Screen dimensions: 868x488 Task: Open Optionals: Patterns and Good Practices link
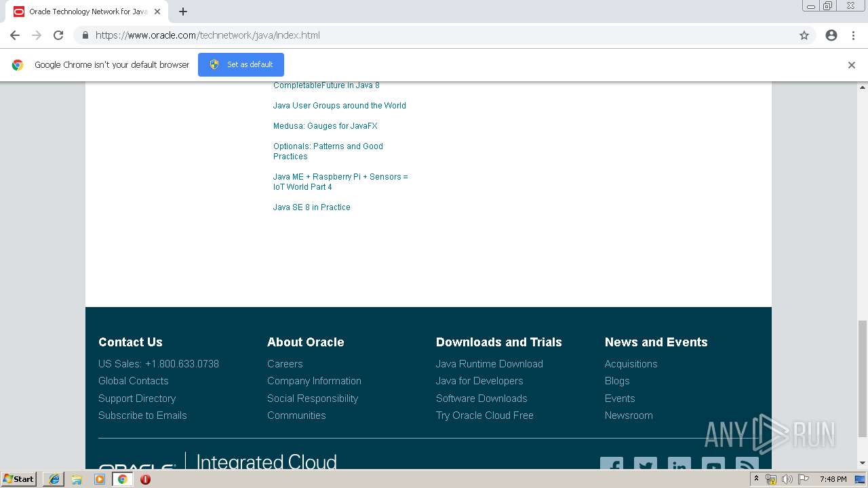328,151
